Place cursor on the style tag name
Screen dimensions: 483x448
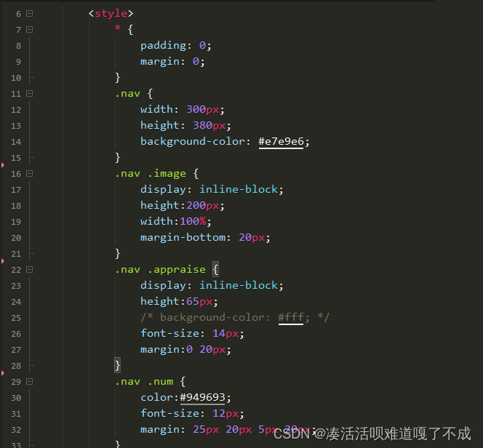coord(111,14)
